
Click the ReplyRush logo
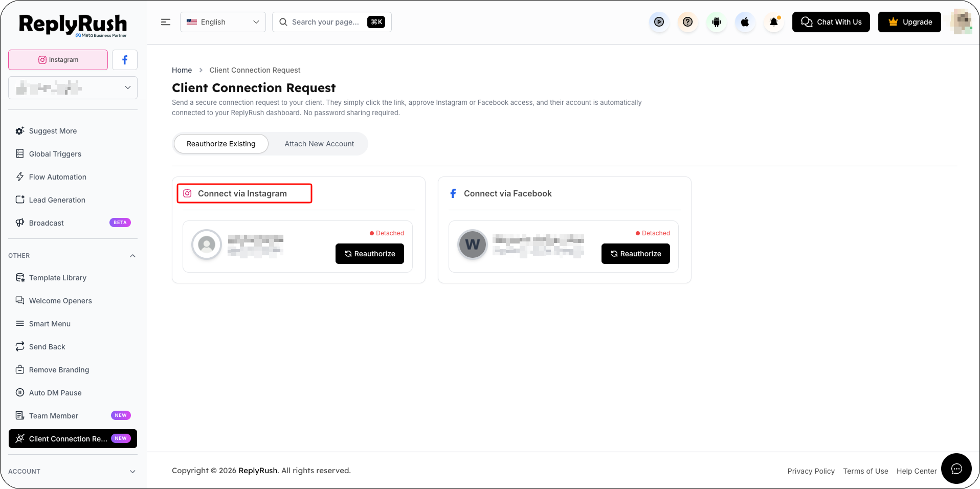[x=73, y=25]
